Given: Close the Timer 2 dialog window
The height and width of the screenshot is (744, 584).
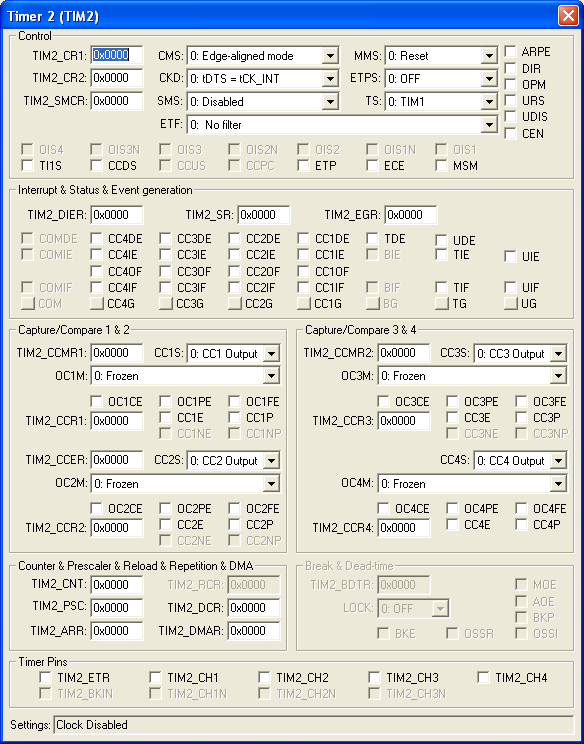Looking at the screenshot, I should point(568,16).
